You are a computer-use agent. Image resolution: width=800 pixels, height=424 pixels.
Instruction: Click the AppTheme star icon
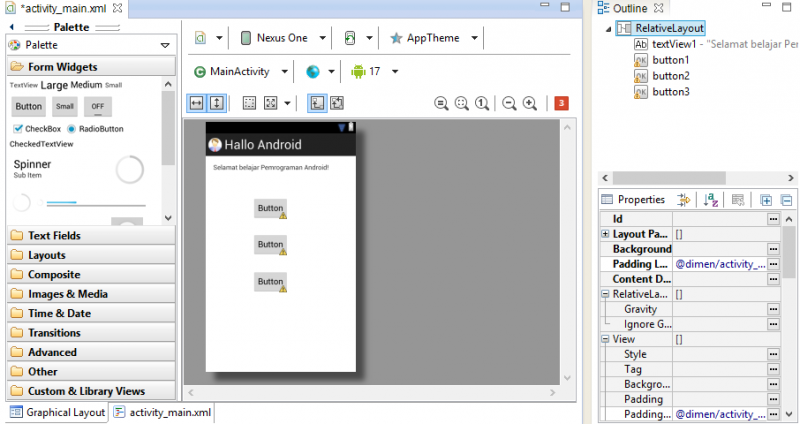(396, 38)
